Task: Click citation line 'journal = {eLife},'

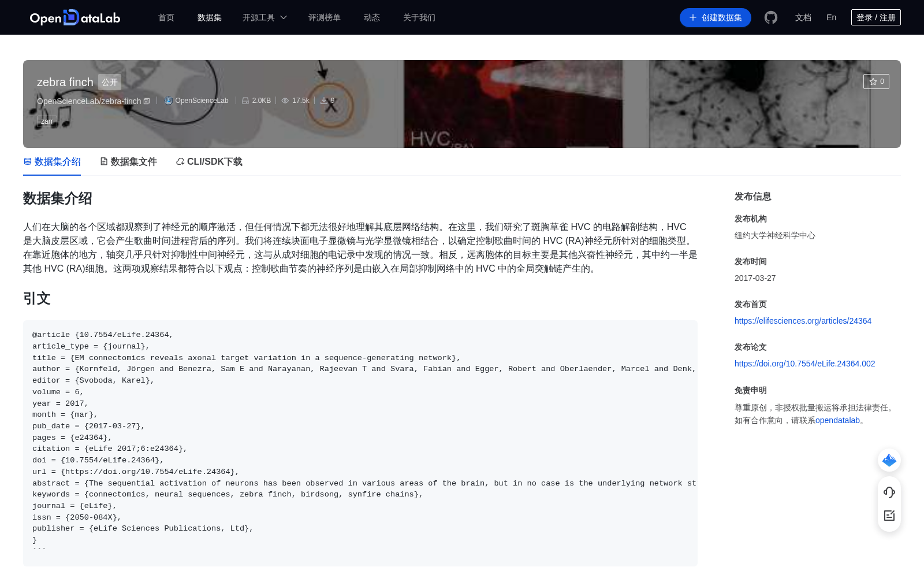Action: (74, 506)
